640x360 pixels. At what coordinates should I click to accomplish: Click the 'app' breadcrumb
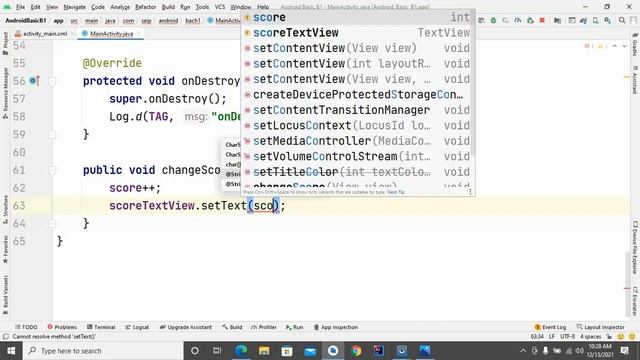point(58,20)
